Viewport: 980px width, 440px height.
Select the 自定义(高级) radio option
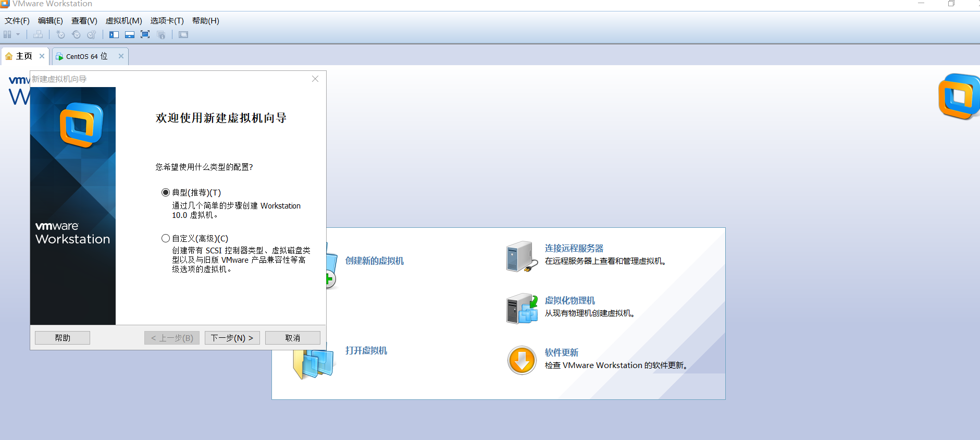[166, 238]
